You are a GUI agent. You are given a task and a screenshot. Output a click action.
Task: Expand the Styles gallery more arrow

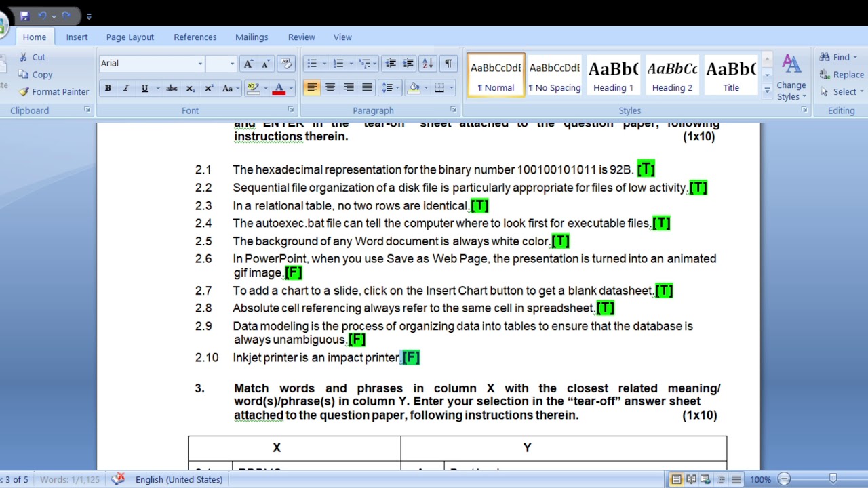pos(767,89)
